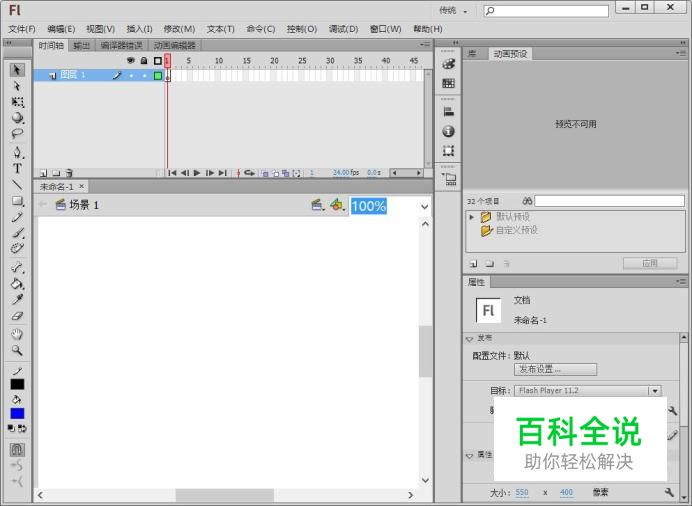
Task: Open the Align panel icon
Action: 448,112
